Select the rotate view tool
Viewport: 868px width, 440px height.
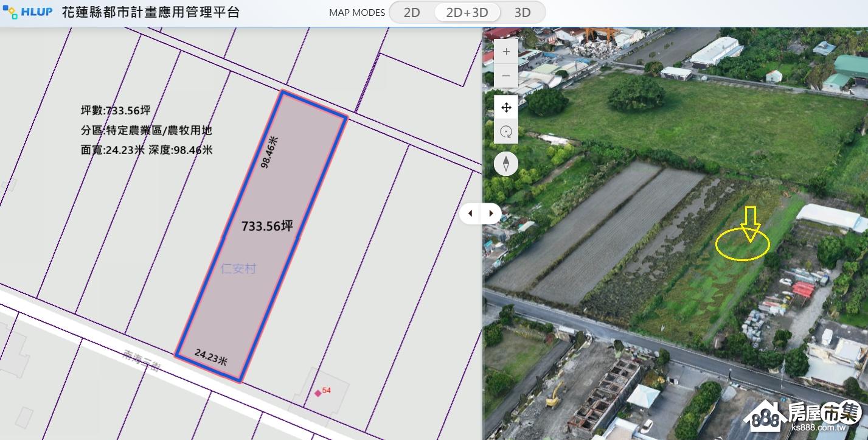point(506,131)
